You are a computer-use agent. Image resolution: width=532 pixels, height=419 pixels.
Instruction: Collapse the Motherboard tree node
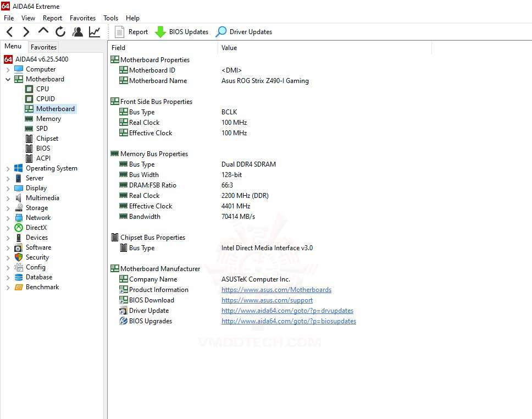coord(8,79)
